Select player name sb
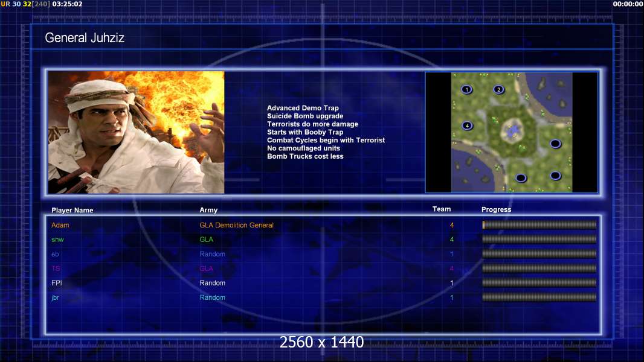The width and height of the screenshot is (644, 362). 55,254
